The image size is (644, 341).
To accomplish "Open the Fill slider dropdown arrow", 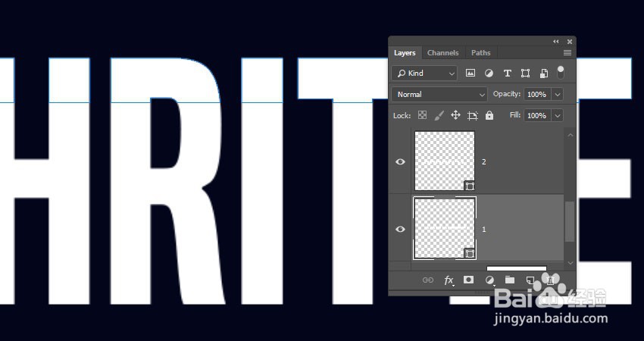I will point(558,115).
